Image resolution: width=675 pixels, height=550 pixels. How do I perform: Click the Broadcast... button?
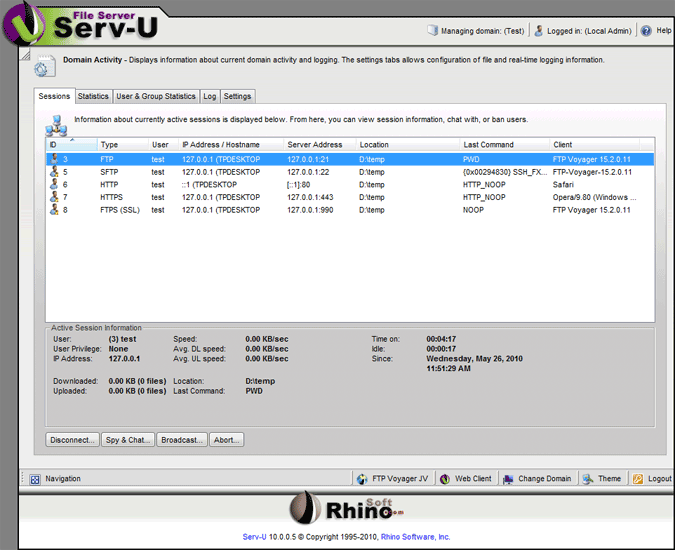tap(182, 439)
